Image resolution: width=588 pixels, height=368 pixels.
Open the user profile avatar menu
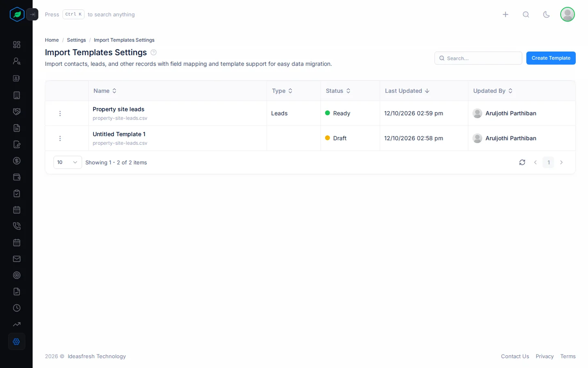click(568, 14)
